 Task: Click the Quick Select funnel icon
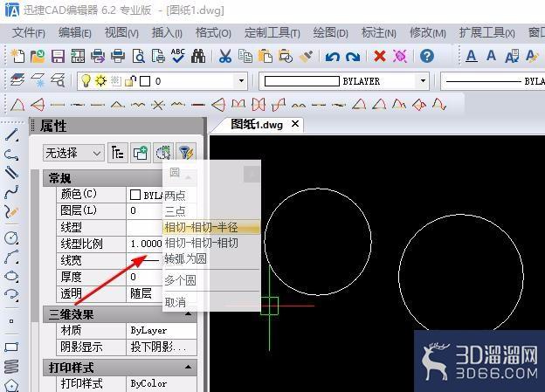coord(186,153)
